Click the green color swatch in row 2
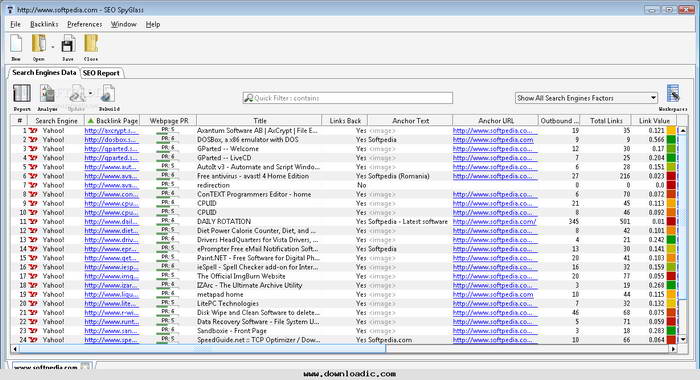 click(671, 140)
